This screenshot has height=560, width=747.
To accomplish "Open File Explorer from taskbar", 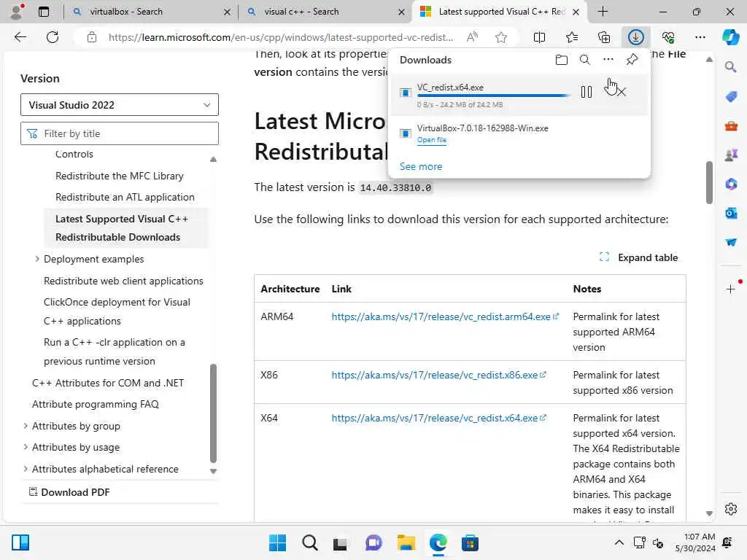I will 406,542.
